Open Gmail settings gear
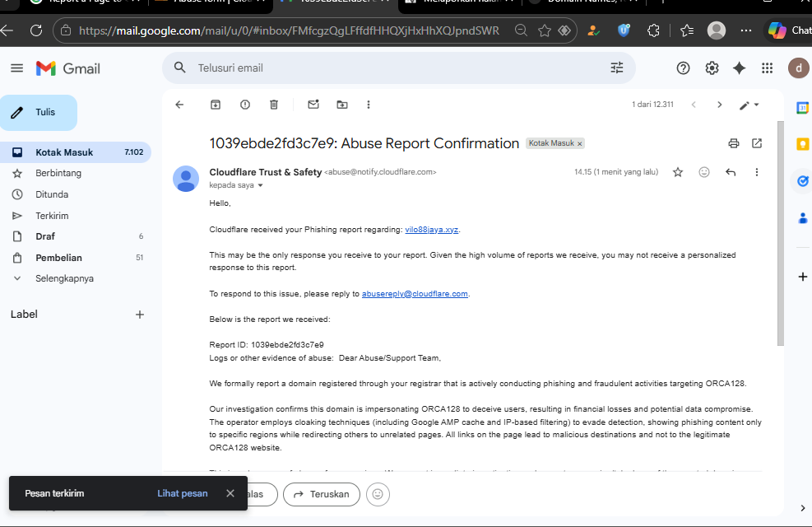The height and width of the screenshot is (527, 812). (712, 68)
